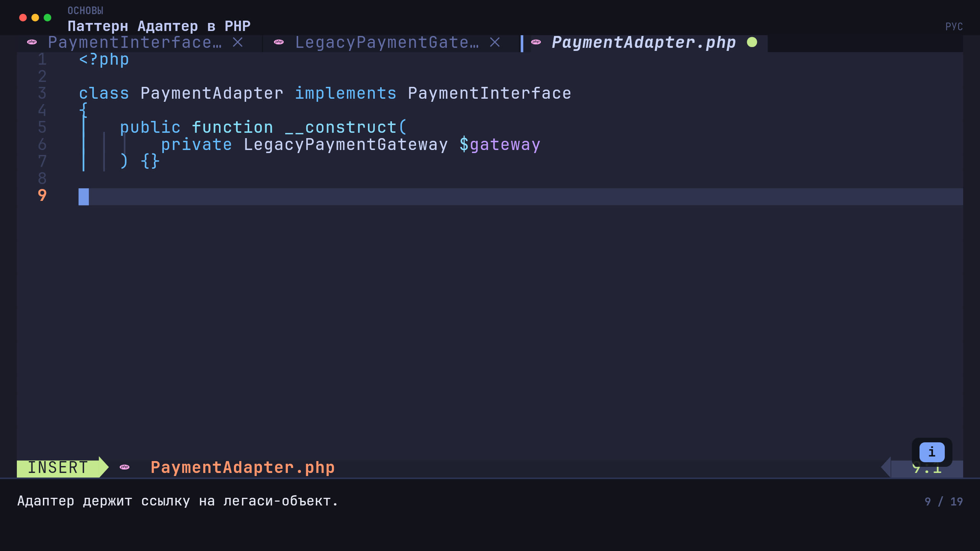Click the yellow minimize window button
The width and height of the screenshot is (980, 551).
point(35,18)
